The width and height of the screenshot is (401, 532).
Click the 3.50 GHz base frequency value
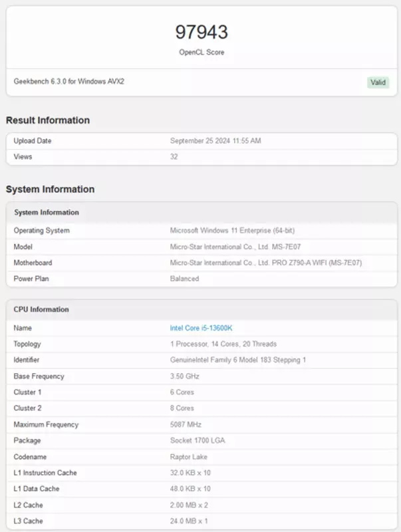pyautogui.click(x=184, y=376)
